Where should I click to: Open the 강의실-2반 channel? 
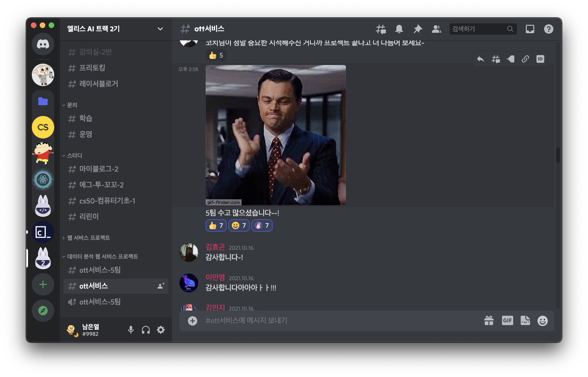tap(115, 52)
